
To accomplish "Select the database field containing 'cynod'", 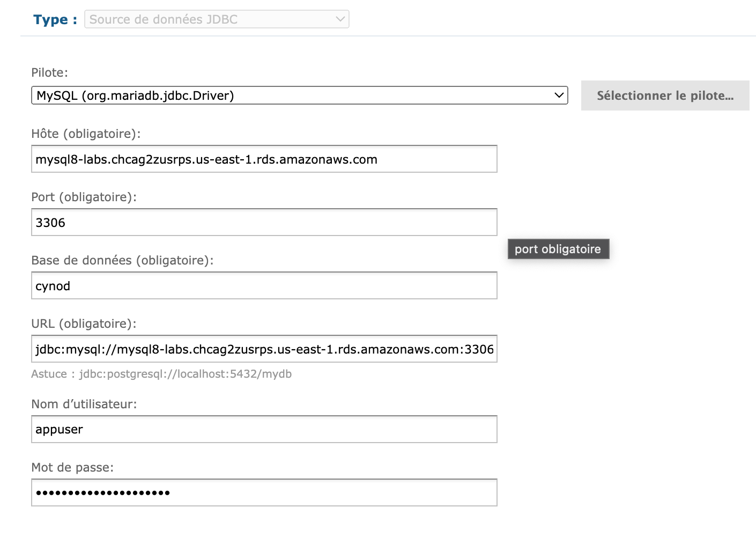I will [264, 286].
